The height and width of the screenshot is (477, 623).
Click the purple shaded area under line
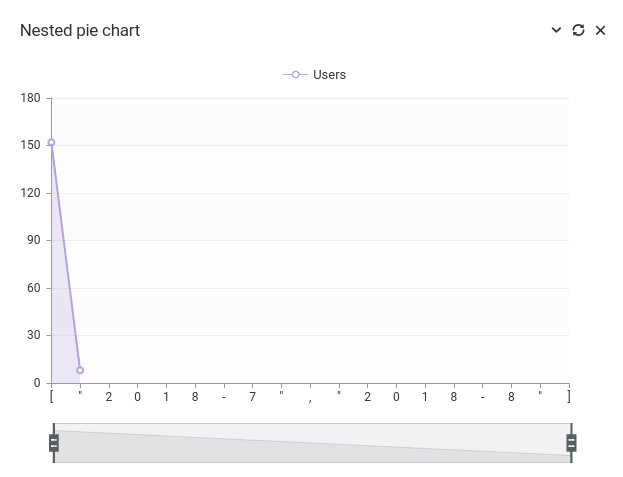click(61, 330)
